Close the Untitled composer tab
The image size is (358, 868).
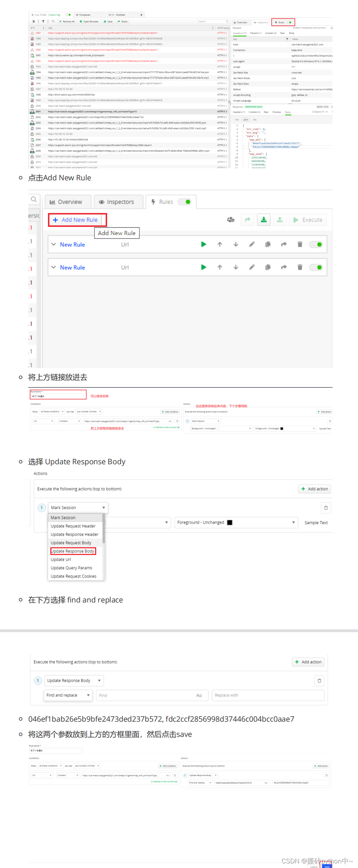(142, 15)
